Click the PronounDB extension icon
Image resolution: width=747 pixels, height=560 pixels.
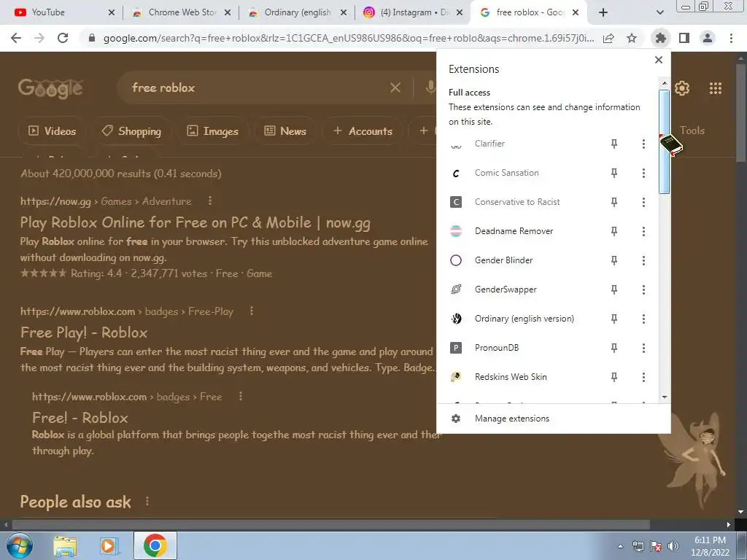pyautogui.click(x=456, y=348)
